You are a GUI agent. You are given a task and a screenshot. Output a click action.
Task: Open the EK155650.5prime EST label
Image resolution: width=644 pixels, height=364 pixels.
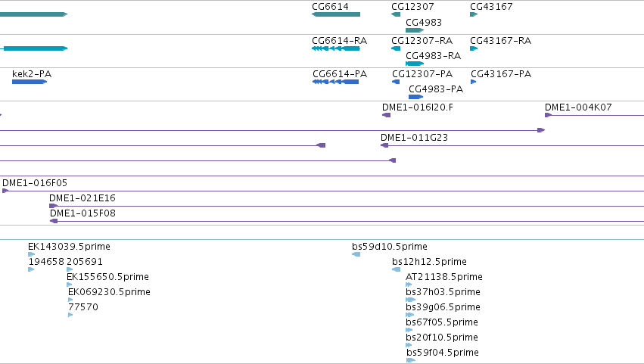[107, 277]
